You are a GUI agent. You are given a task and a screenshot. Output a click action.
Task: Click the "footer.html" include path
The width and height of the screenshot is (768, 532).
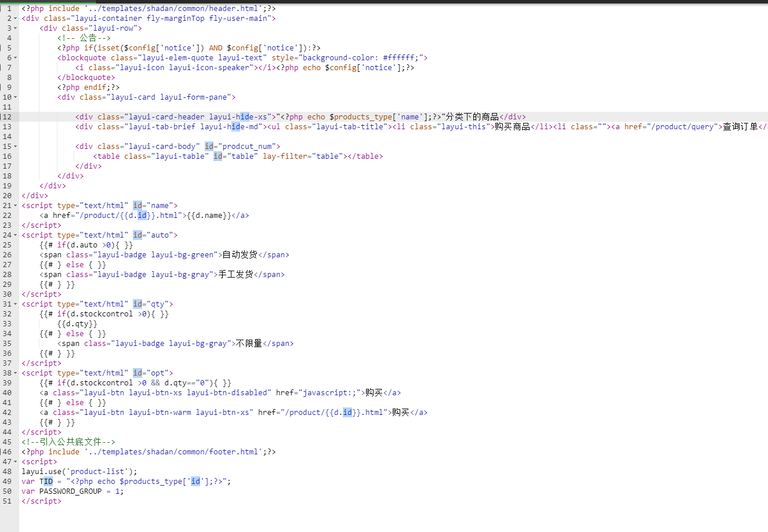pyautogui.click(x=173, y=452)
